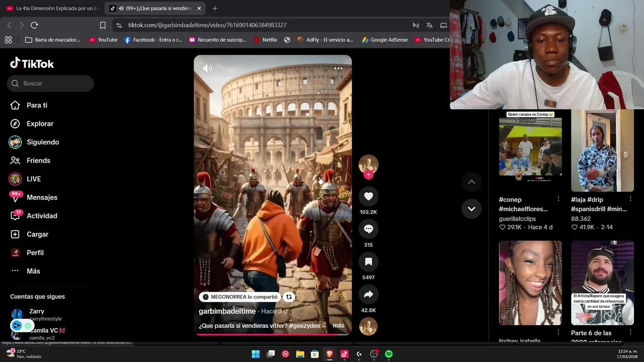644x362 pixels.
Task: Open File Explorer from the taskbar
Action: point(300,354)
